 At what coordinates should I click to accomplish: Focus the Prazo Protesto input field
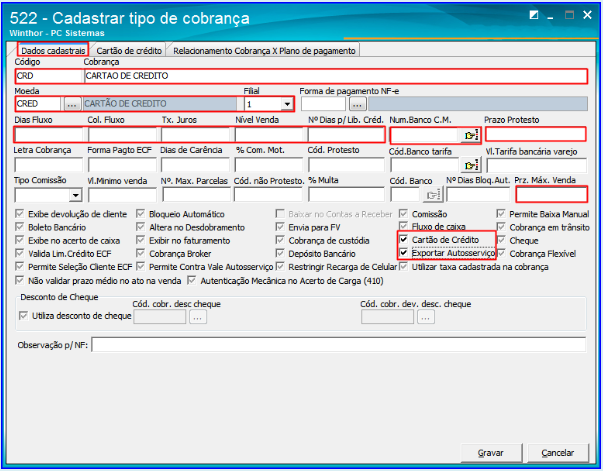point(534,134)
